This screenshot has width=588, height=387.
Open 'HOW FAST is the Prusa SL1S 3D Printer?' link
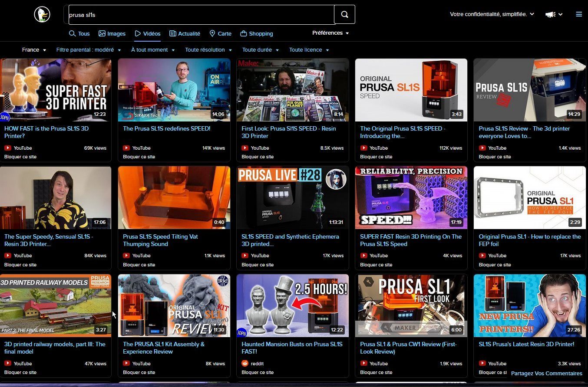46,132
